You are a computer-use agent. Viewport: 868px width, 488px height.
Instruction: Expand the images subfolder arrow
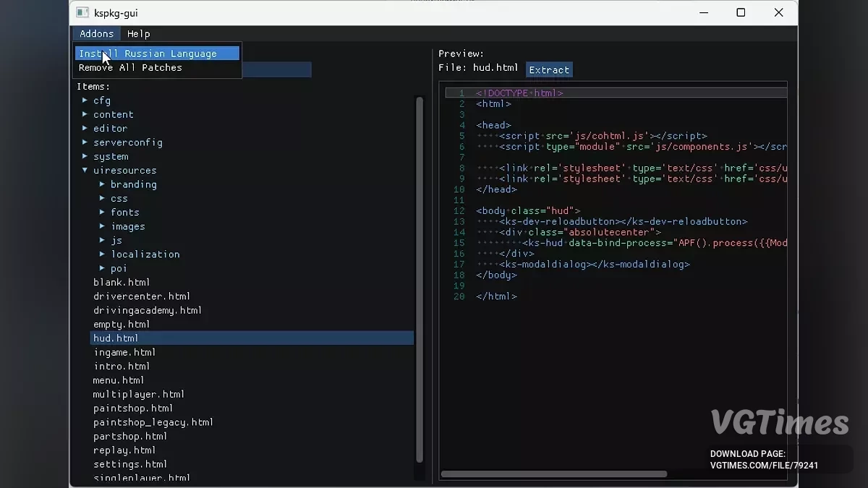pyautogui.click(x=102, y=226)
